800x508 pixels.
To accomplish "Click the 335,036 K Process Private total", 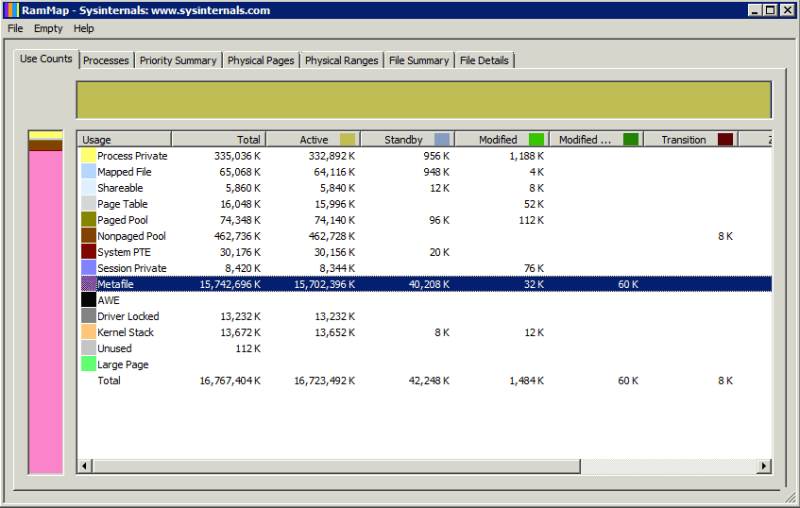I will click(237, 156).
